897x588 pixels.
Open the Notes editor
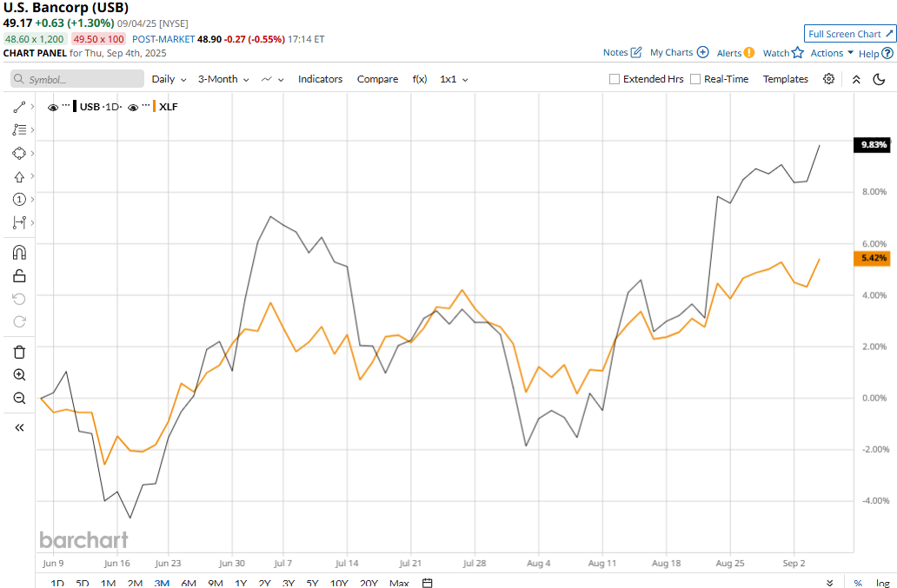tap(622, 53)
